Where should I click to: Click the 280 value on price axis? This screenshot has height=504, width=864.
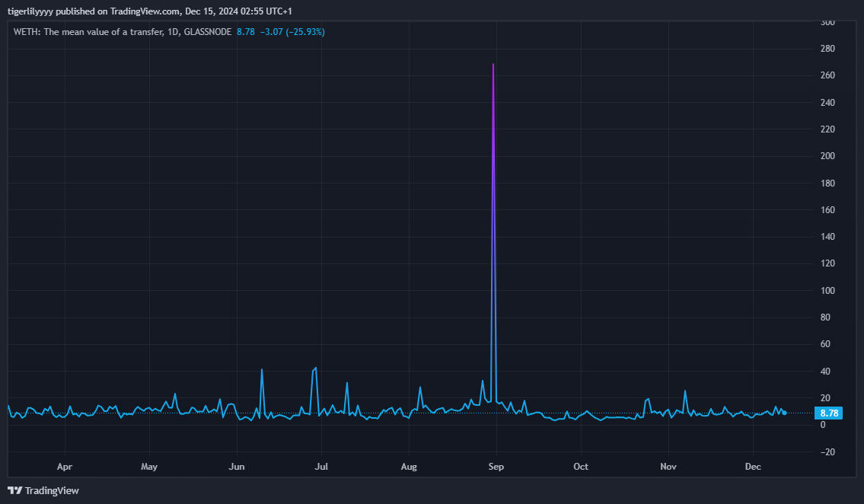[x=827, y=49]
